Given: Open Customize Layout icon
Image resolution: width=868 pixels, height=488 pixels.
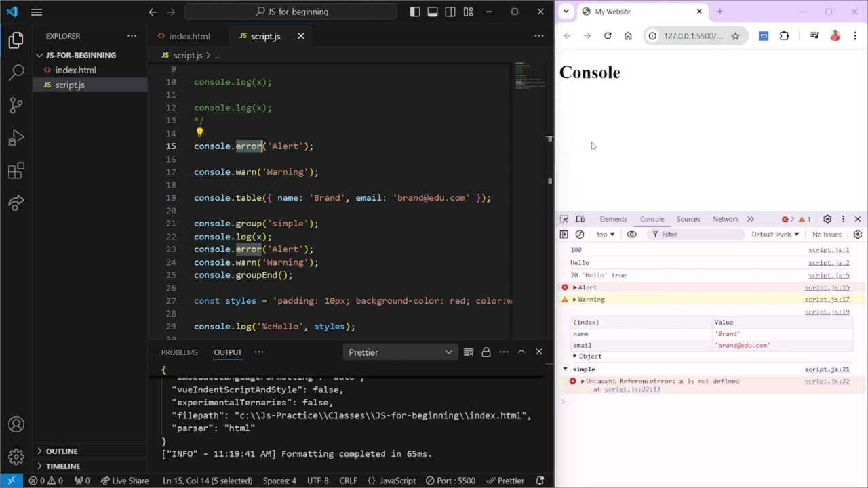Looking at the screenshot, I should tap(469, 12).
